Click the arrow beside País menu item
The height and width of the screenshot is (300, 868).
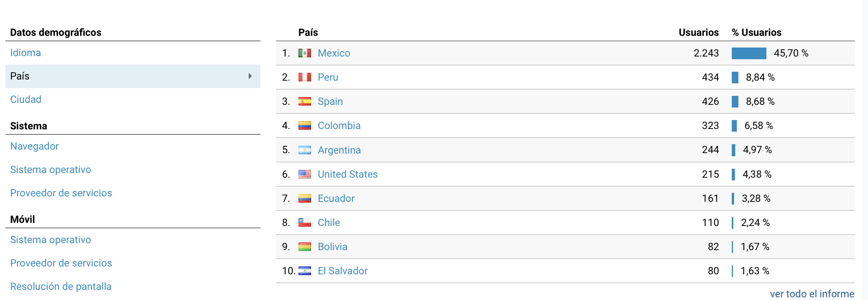coord(250,76)
